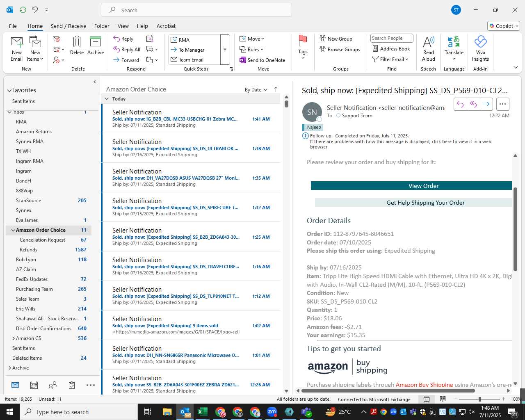Switch to Reading view in status bar
525x420 pixels.
pos(443,399)
